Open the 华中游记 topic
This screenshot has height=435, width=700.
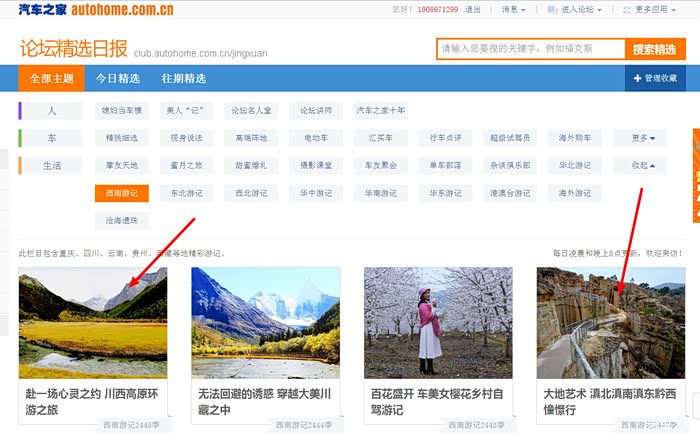(316, 193)
